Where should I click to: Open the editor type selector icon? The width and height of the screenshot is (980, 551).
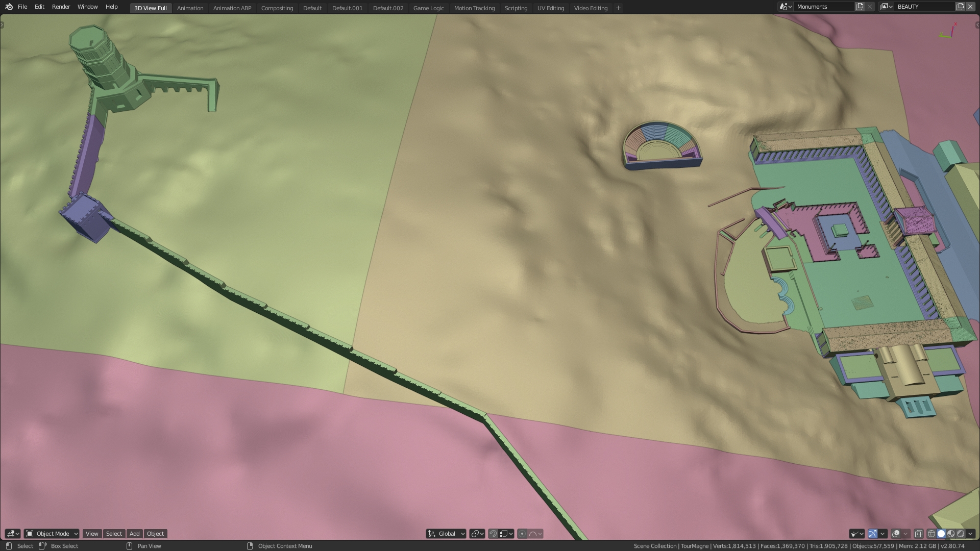point(12,534)
